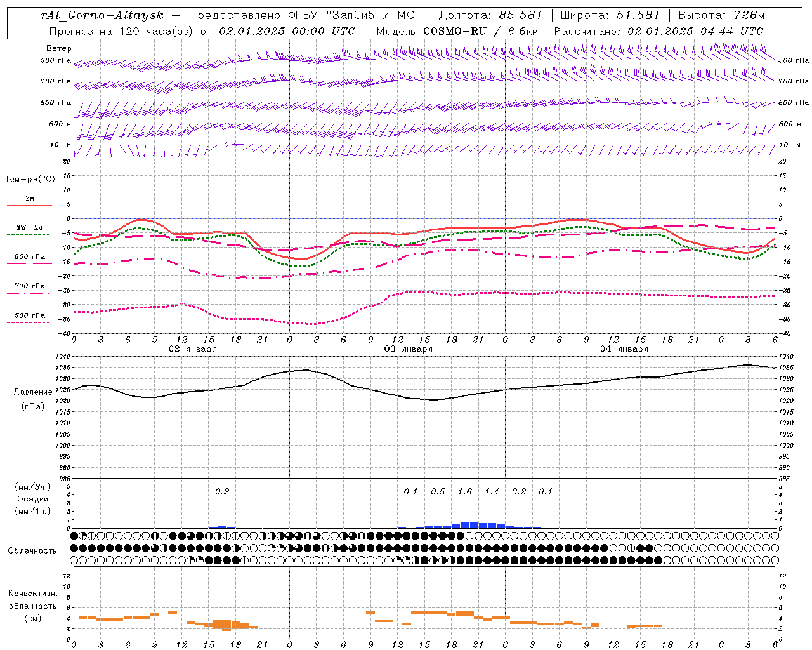The image size is (812, 650).
Task: Click the Широта: 51.581 header field
Action: click(x=610, y=15)
